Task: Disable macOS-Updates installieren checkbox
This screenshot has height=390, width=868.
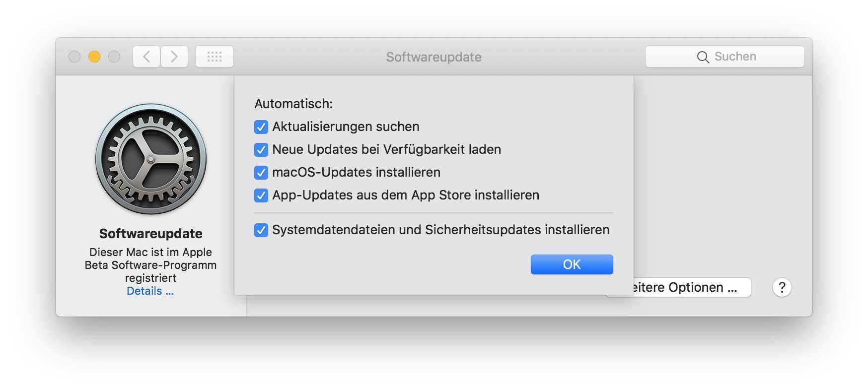Action: point(261,173)
